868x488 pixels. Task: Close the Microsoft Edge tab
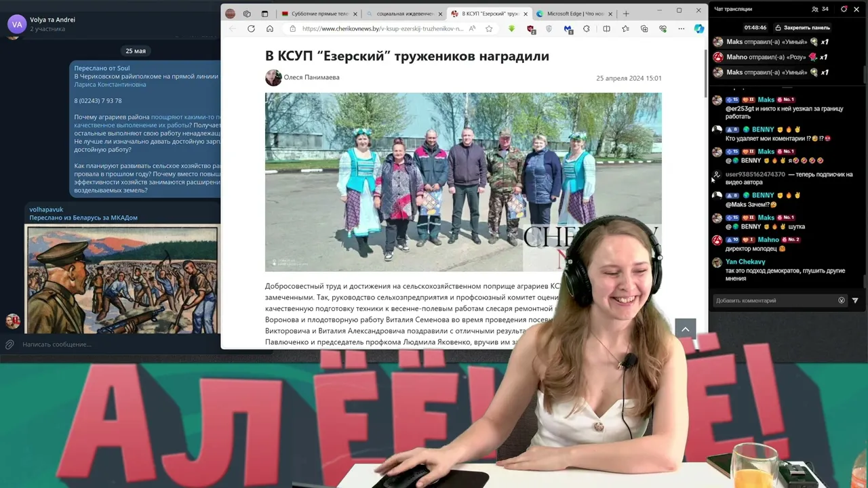point(610,14)
